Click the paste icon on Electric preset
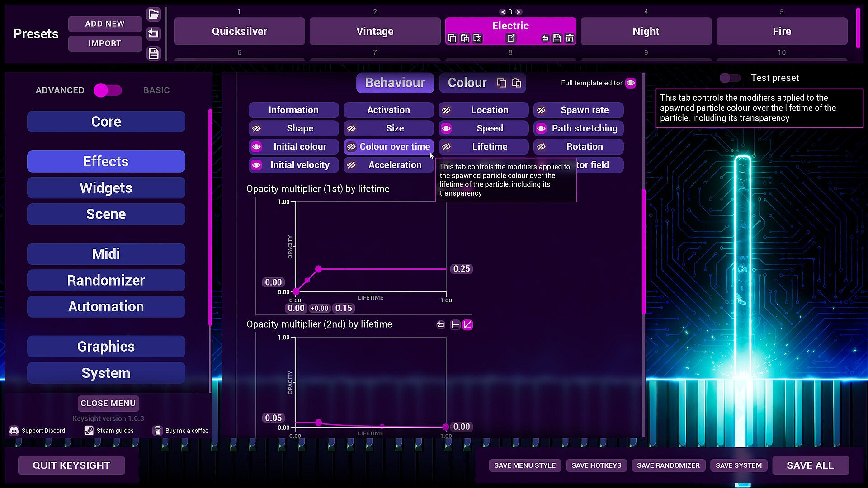868x488 pixels. pos(464,39)
